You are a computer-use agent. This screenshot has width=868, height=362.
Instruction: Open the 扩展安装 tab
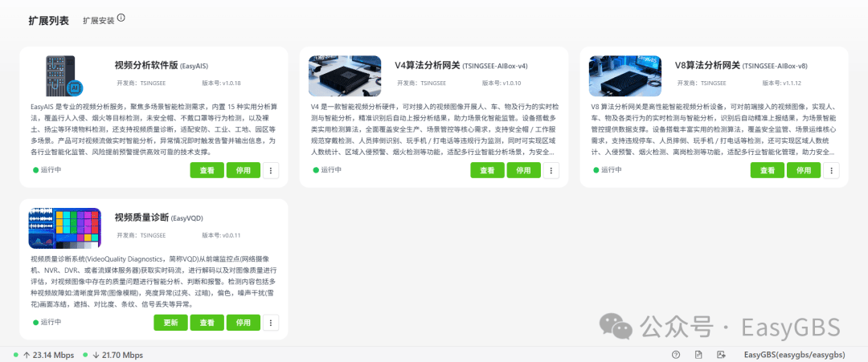[99, 20]
